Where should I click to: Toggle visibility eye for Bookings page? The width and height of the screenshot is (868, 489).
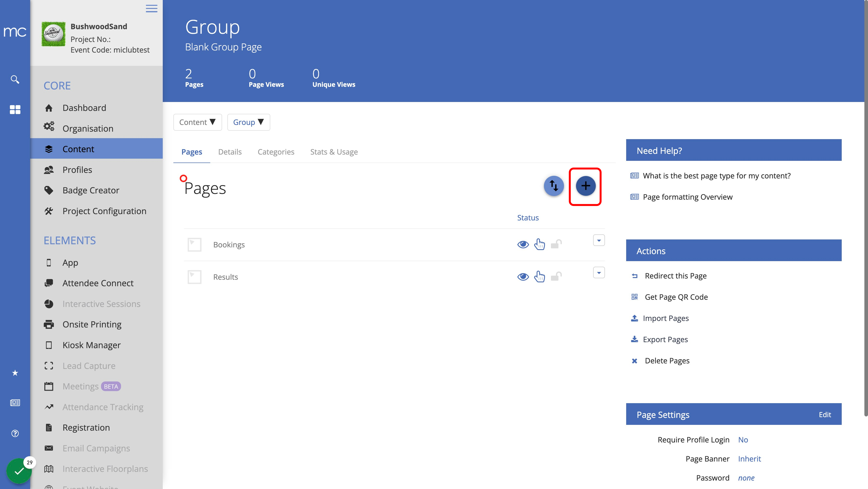pyautogui.click(x=523, y=244)
